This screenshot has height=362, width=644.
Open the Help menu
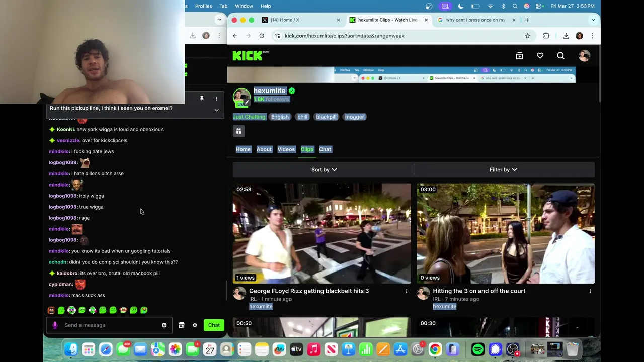266,6
